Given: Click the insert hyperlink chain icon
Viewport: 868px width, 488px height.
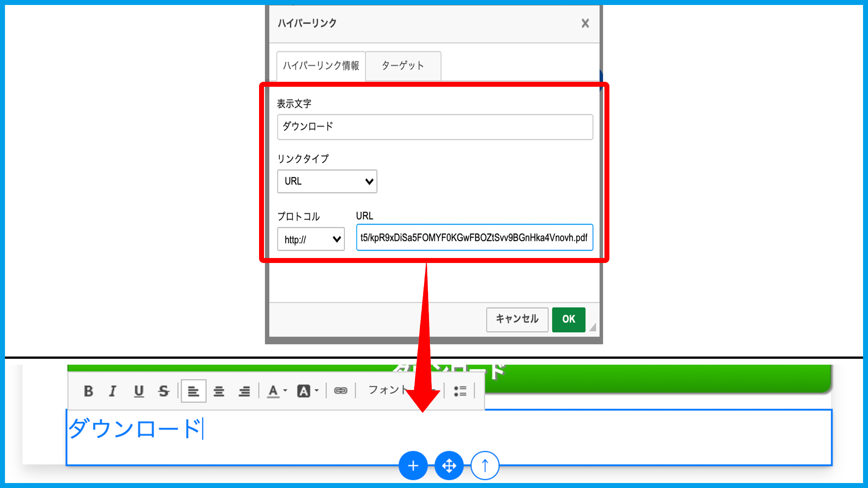Looking at the screenshot, I should coord(340,391).
